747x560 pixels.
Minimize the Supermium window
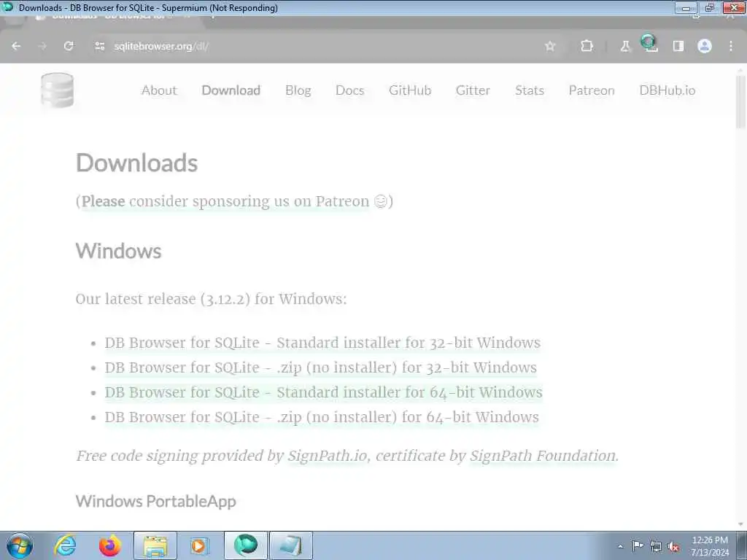pos(686,7)
